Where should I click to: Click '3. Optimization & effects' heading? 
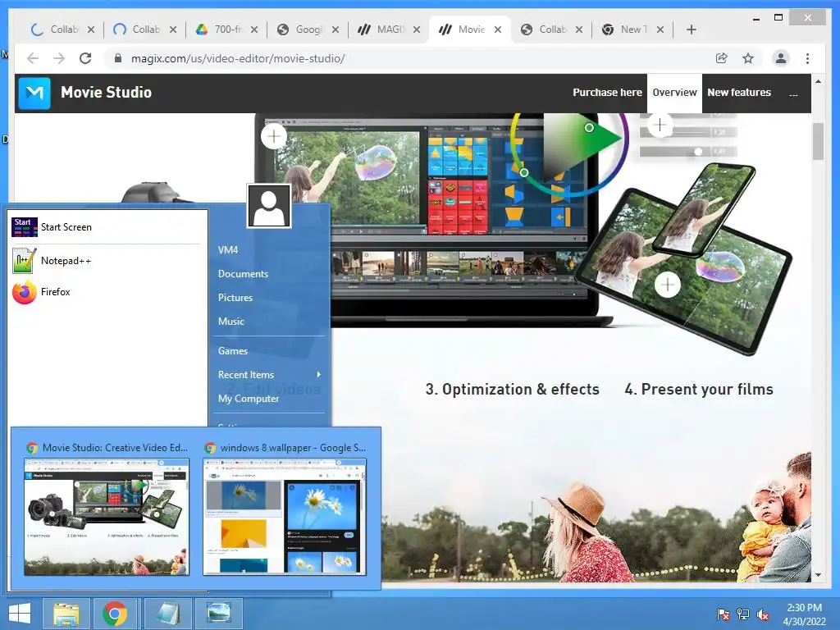coord(512,390)
